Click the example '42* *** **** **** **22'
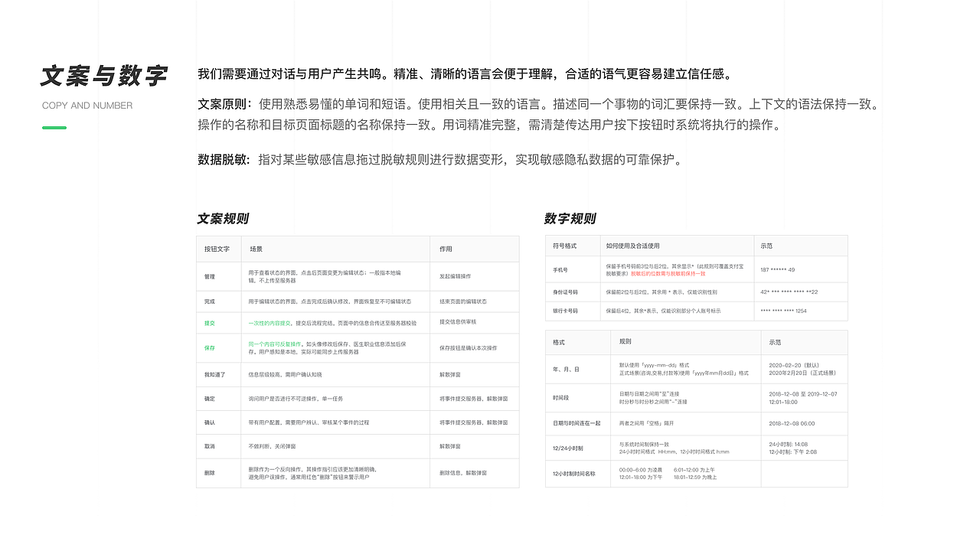The width and height of the screenshot is (980, 551). (x=789, y=292)
